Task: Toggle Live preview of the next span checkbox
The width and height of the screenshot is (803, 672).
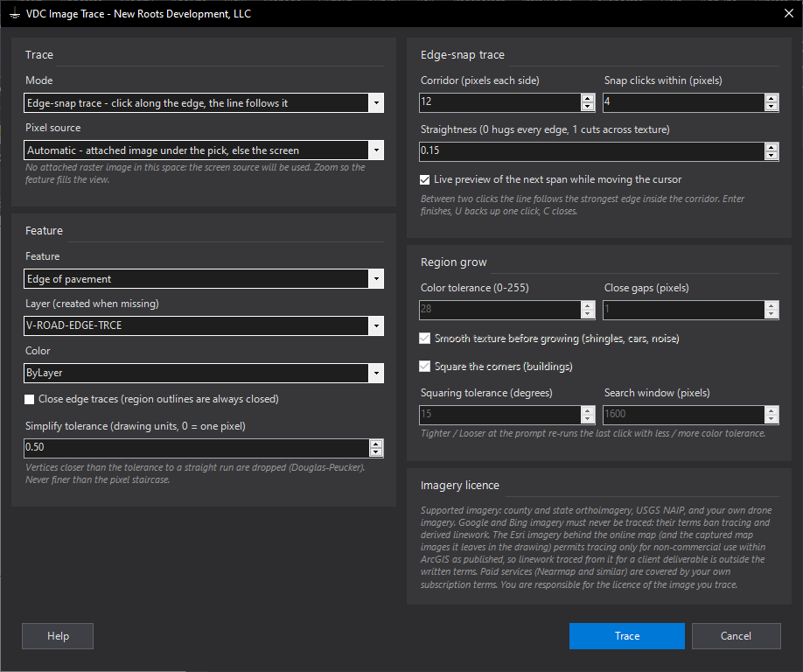Action: (424, 179)
